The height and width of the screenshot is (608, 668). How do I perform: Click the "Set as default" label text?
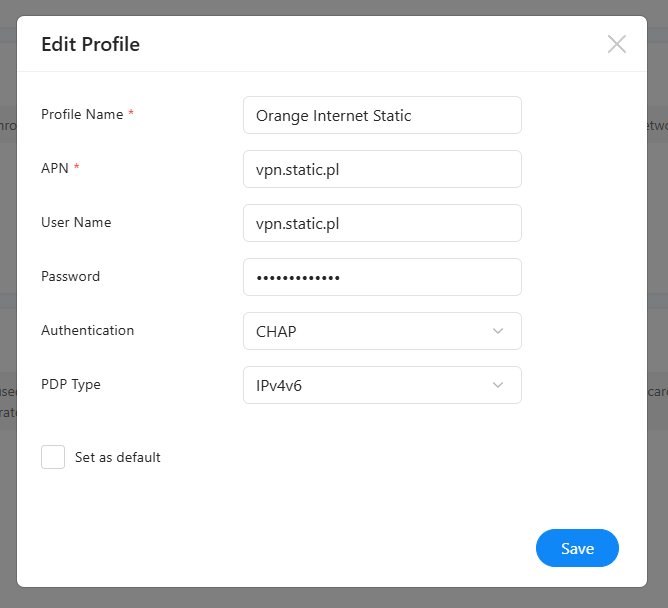coord(118,457)
